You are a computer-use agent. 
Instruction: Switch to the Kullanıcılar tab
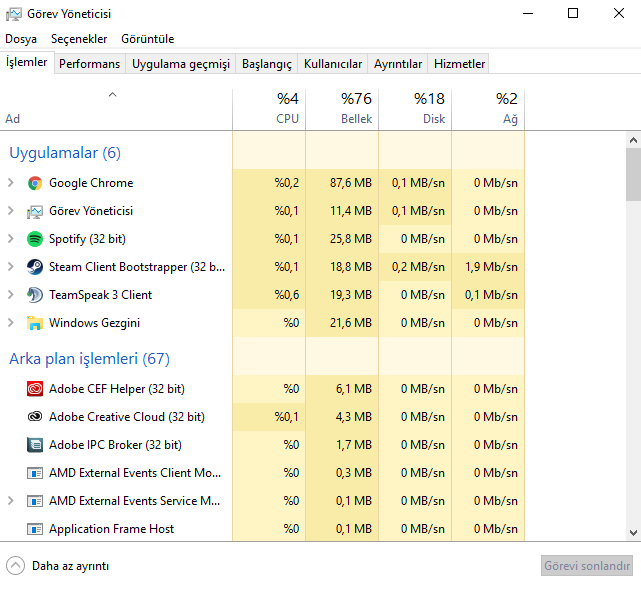(x=333, y=64)
